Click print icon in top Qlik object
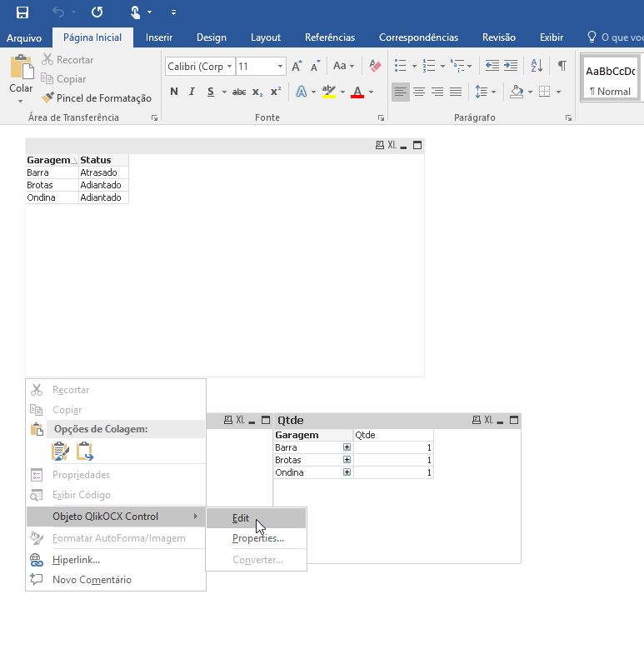The image size is (644, 659). pyautogui.click(x=380, y=145)
